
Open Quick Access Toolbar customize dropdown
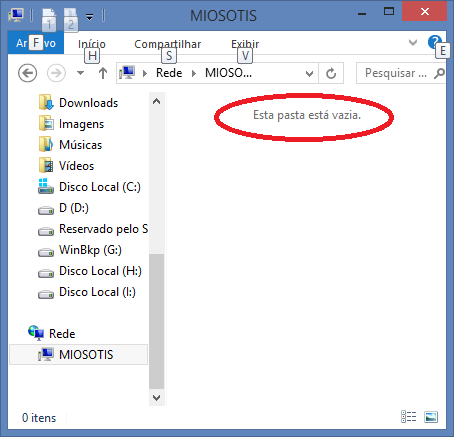click(89, 16)
